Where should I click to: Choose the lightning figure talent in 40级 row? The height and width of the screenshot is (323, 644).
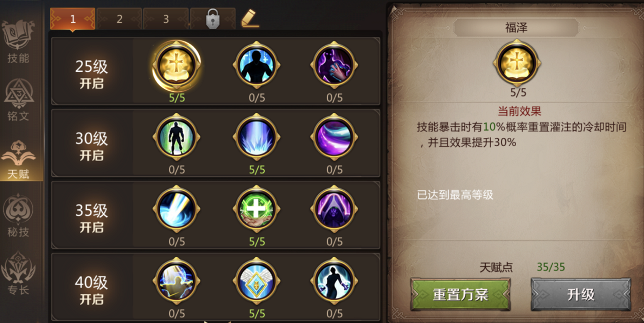pyautogui.click(x=177, y=281)
